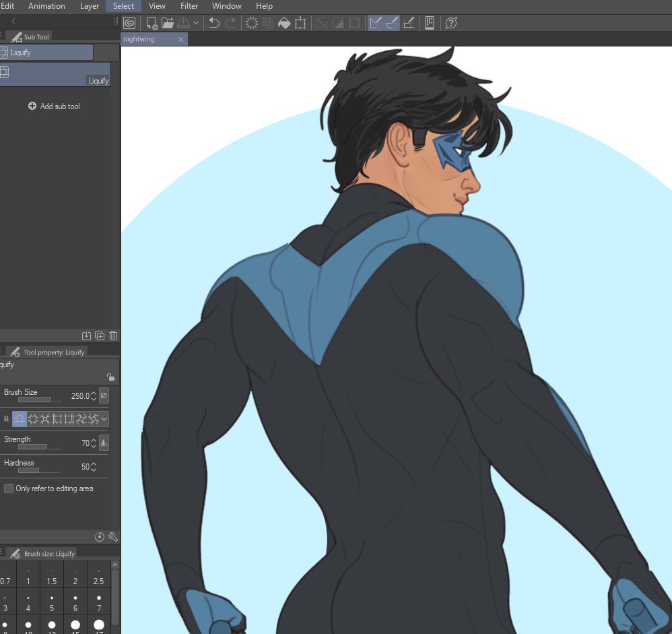Click Add sub tool button
Viewport: 672px width, 634px height.
tap(54, 106)
